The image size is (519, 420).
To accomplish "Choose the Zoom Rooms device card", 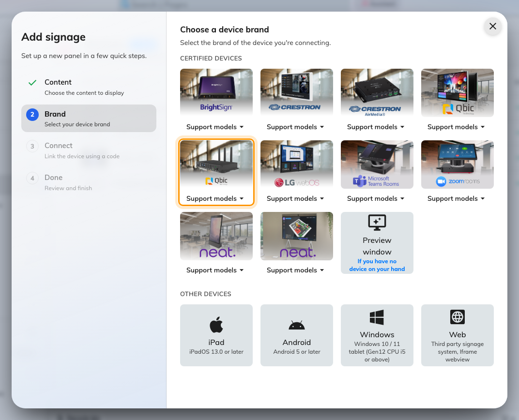I will click(x=458, y=165).
